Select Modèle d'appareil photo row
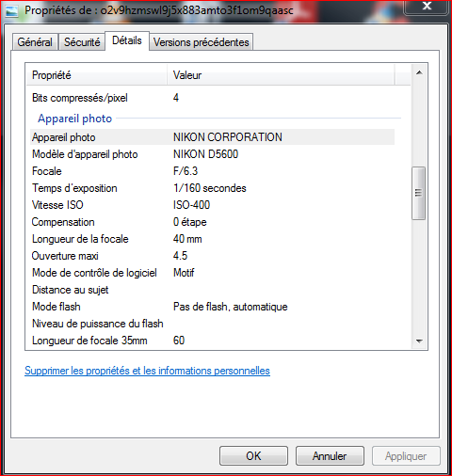 point(213,154)
